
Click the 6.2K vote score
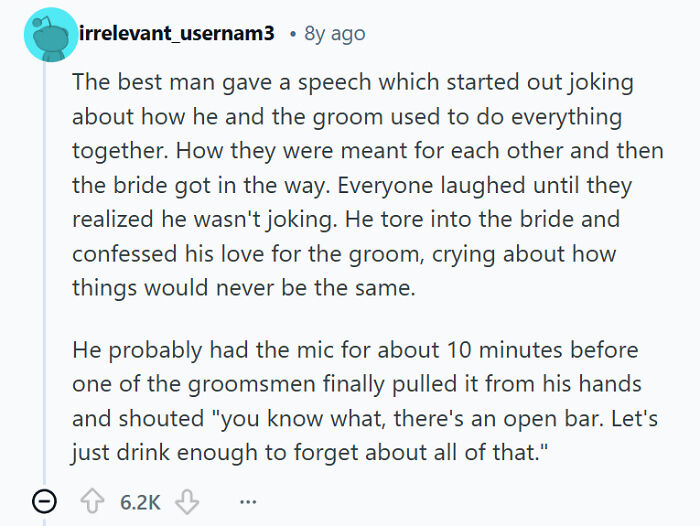(x=140, y=500)
